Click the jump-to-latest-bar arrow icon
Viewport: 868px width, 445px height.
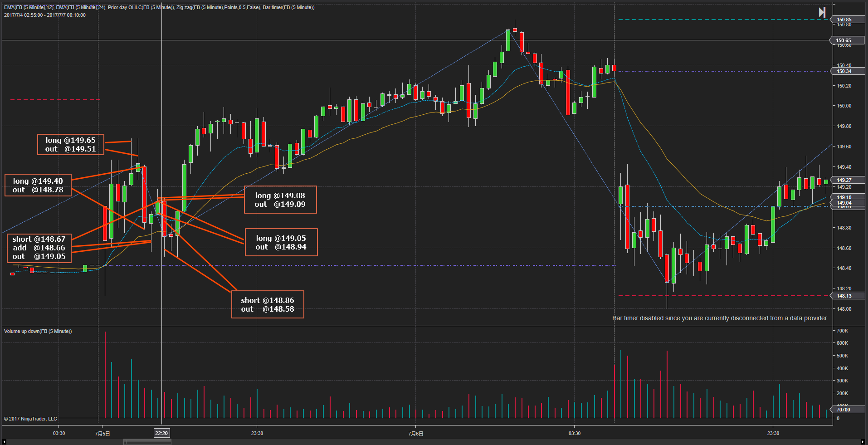click(822, 12)
